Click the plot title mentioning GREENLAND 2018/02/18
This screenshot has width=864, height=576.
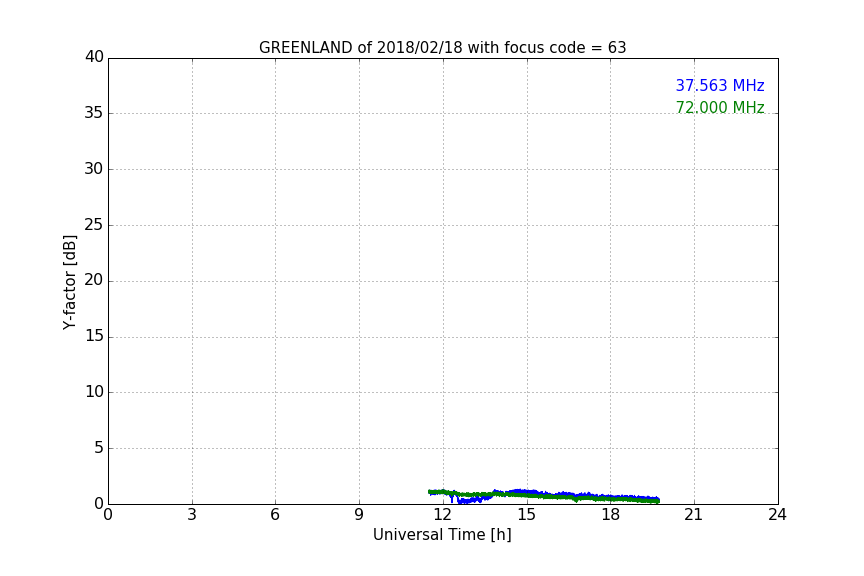click(442, 48)
